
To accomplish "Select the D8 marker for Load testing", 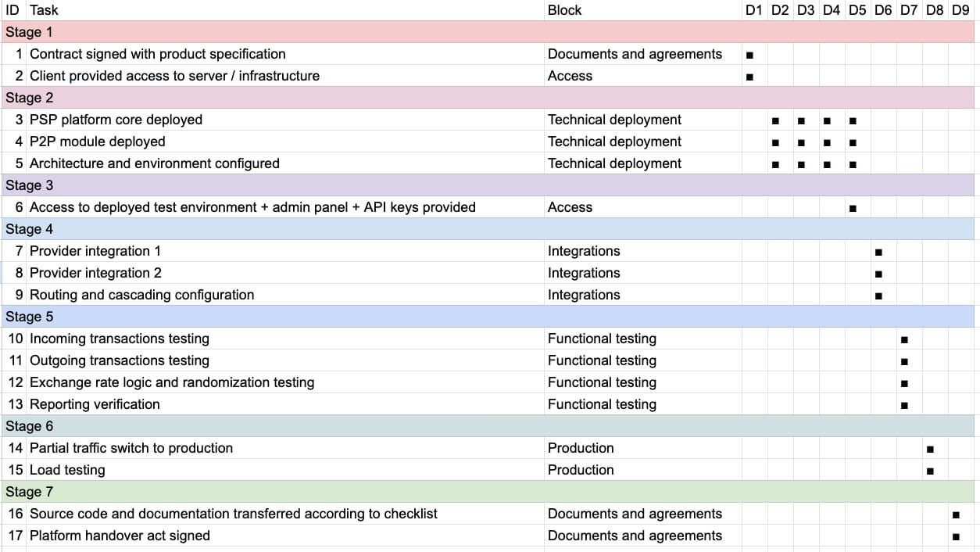I will coord(930,471).
